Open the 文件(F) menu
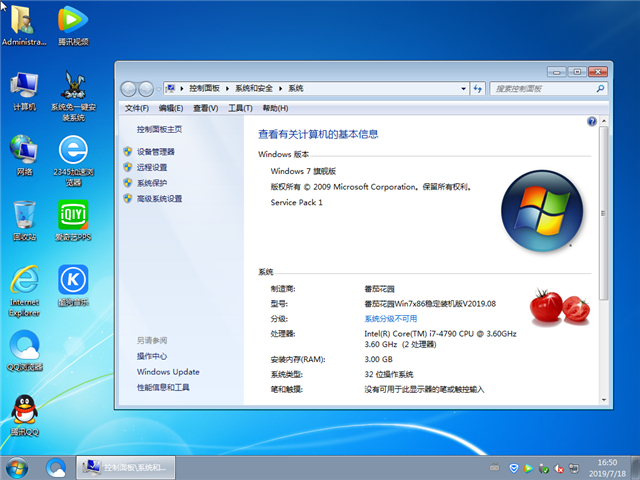 pyautogui.click(x=137, y=108)
